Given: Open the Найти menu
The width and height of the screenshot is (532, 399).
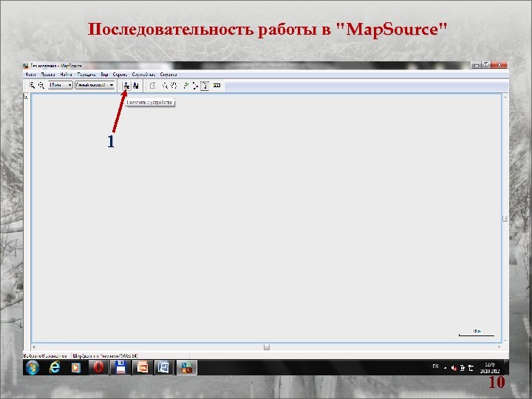Looking at the screenshot, I should tap(66, 75).
